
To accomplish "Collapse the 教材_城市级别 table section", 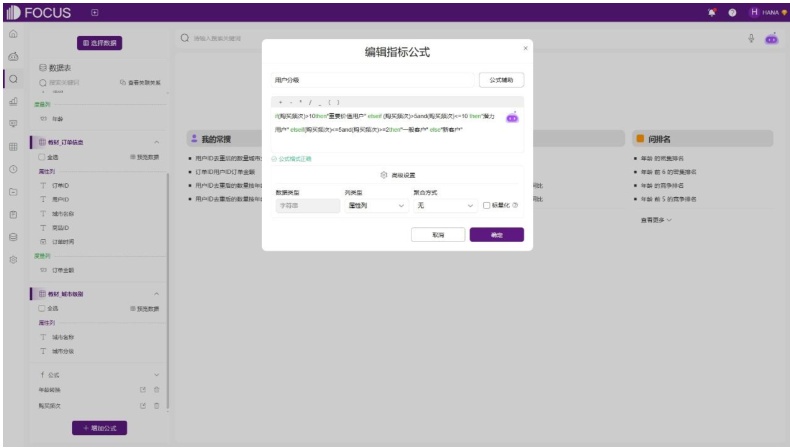I will pyautogui.click(x=157, y=294).
